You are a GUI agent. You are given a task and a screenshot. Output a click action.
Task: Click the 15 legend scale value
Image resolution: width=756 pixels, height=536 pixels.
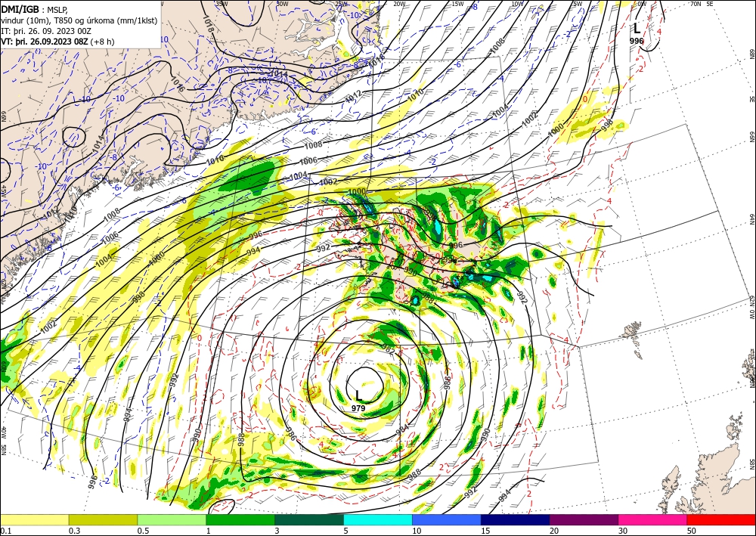click(x=485, y=531)
